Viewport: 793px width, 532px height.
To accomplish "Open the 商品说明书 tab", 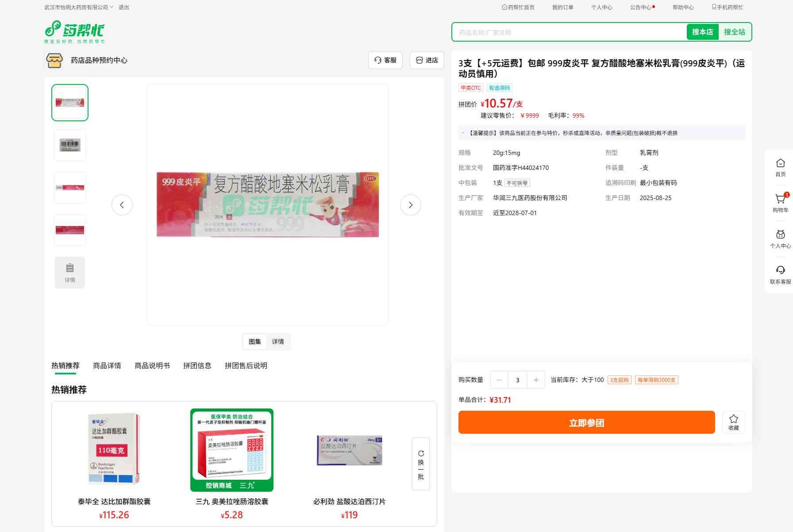I will pyautogui.click(x=152, y=366).
